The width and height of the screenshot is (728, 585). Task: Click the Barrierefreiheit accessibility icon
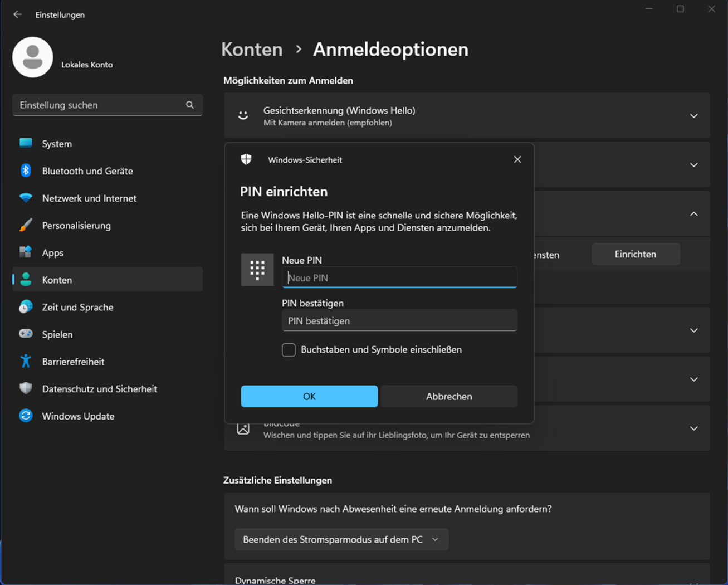[26, 361]
